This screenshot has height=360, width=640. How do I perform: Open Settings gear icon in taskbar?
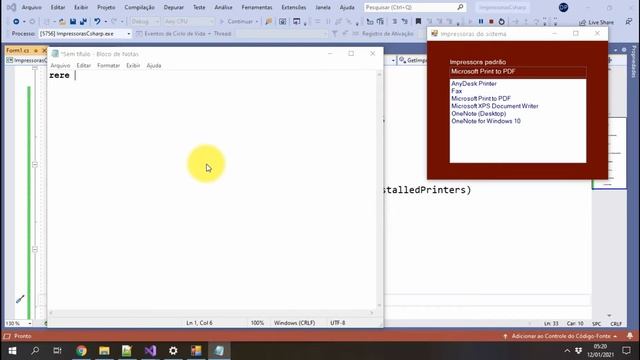click(173, 351)
